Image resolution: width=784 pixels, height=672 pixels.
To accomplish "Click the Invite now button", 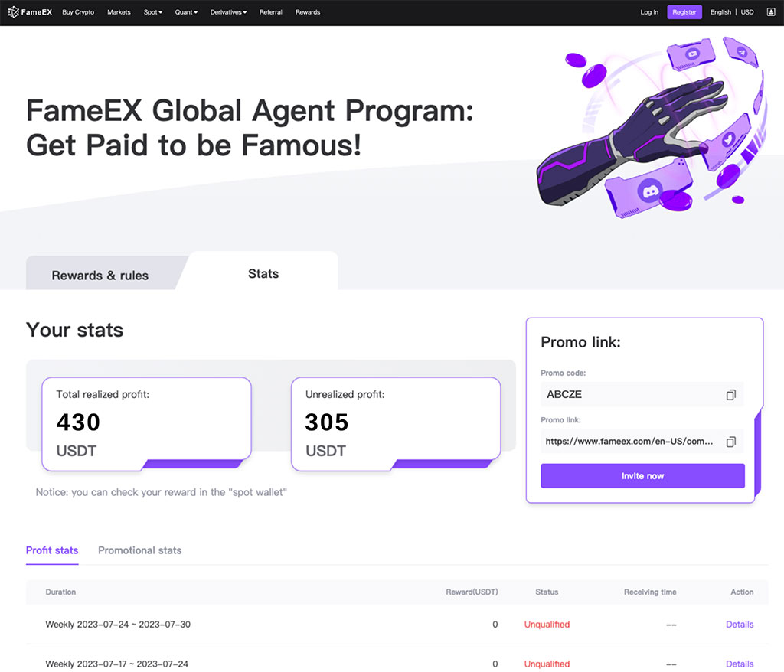I will 642,476.
